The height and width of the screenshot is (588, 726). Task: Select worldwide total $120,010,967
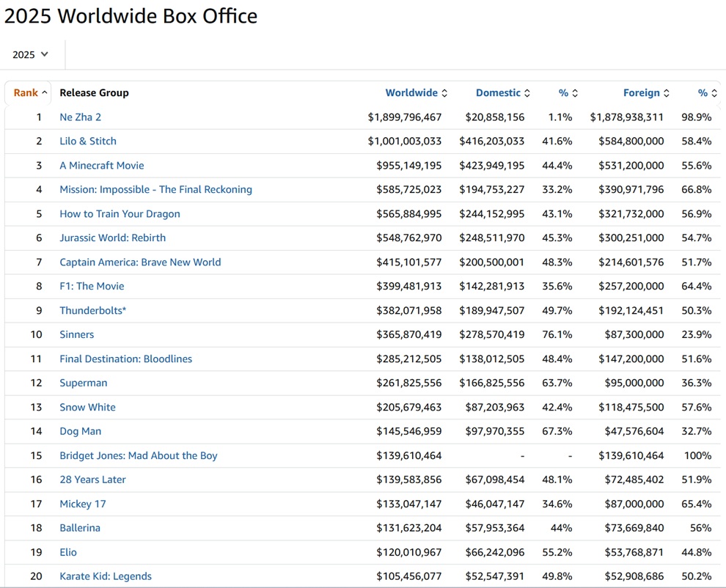pyautogui.click(x=409, y=552)
